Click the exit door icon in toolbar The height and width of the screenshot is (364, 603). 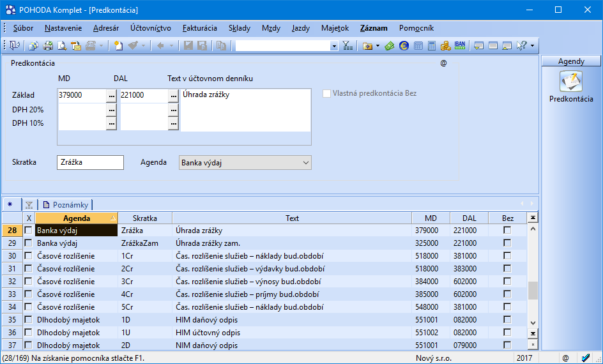[14, 45]
